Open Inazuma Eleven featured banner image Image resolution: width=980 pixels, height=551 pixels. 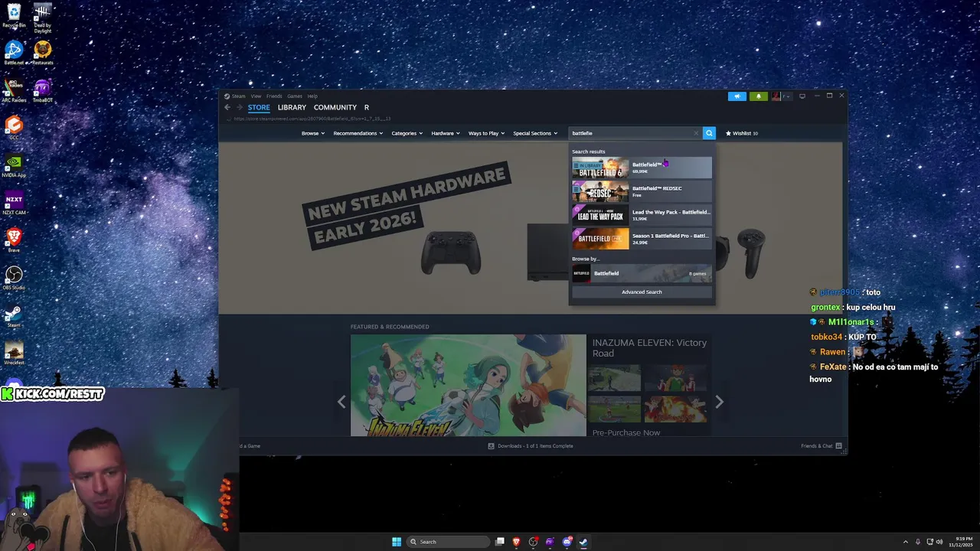click(468, 386)
